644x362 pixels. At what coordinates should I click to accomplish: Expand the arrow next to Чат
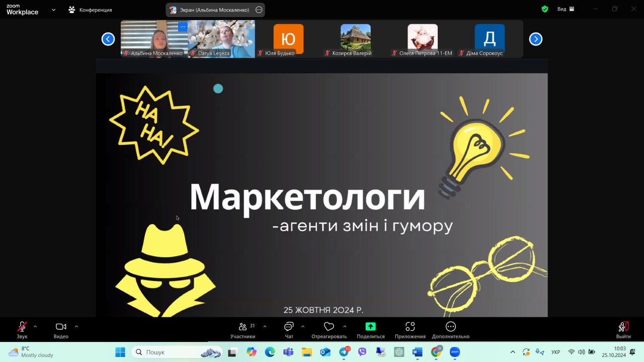303,326
